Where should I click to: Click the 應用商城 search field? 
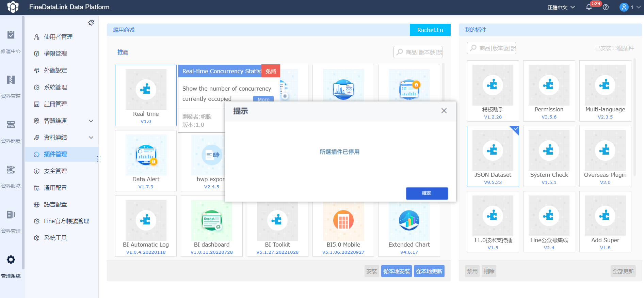pos(418,52)
